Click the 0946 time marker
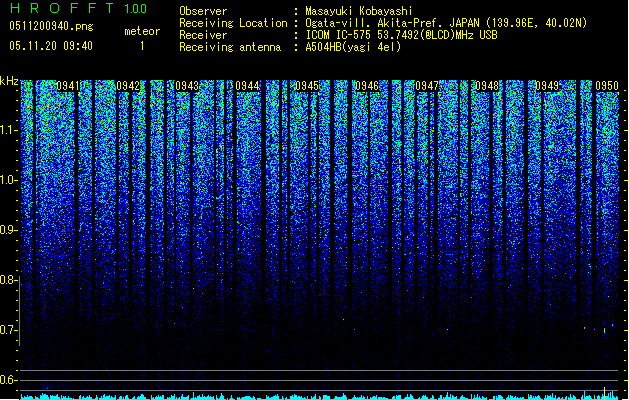629x400 pixels. (367, 86)
